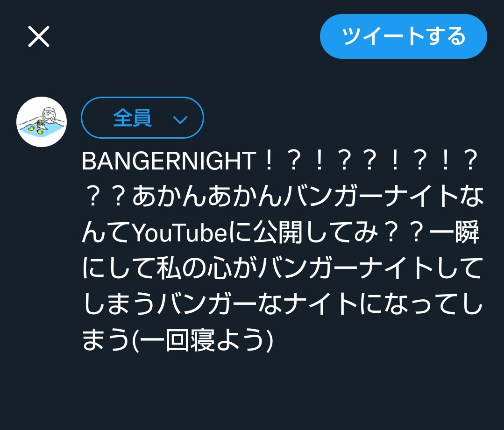Place cursor on the word 公開
This screenshot has height=430, width=504.
pos(278,233)
